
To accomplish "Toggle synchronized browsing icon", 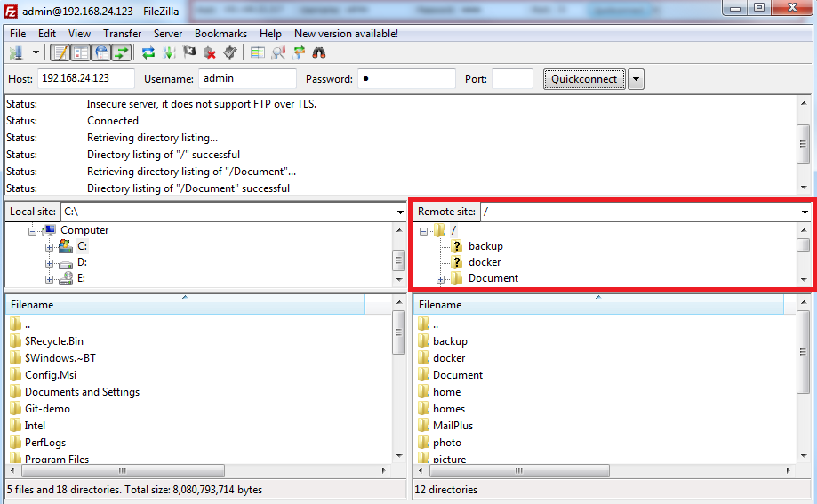I will coord(299,52).
